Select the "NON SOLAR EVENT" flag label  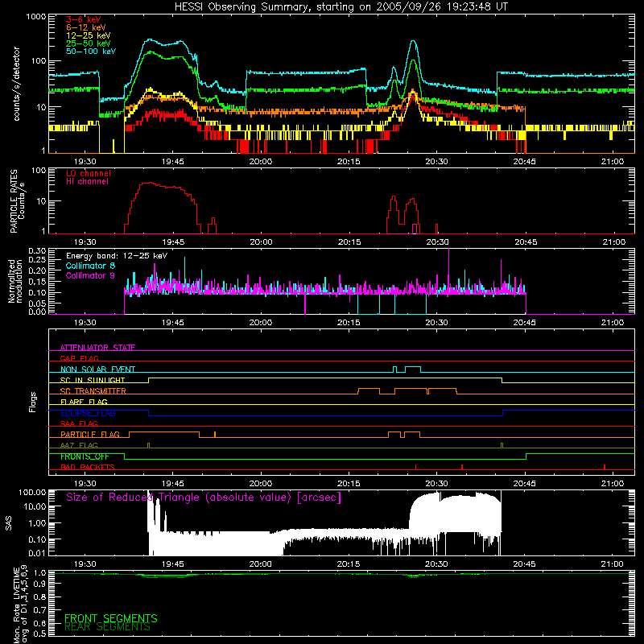tap(97, 369)
